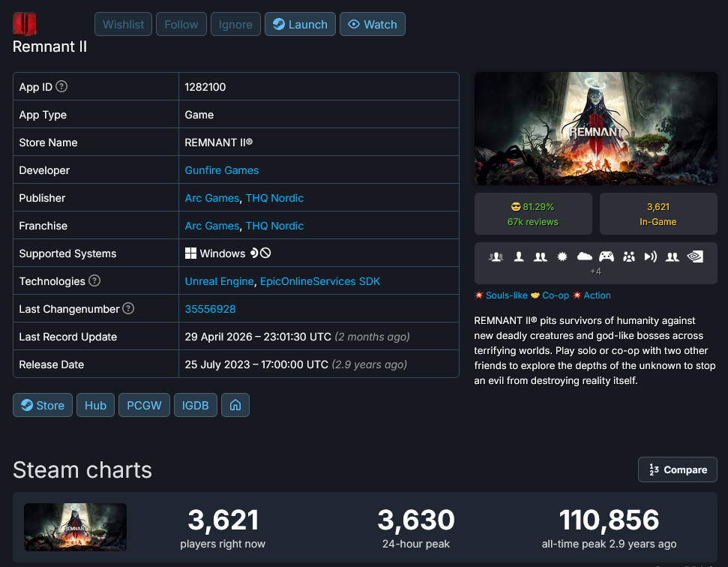Click the Watch button with eye icon

pos(373,24)
